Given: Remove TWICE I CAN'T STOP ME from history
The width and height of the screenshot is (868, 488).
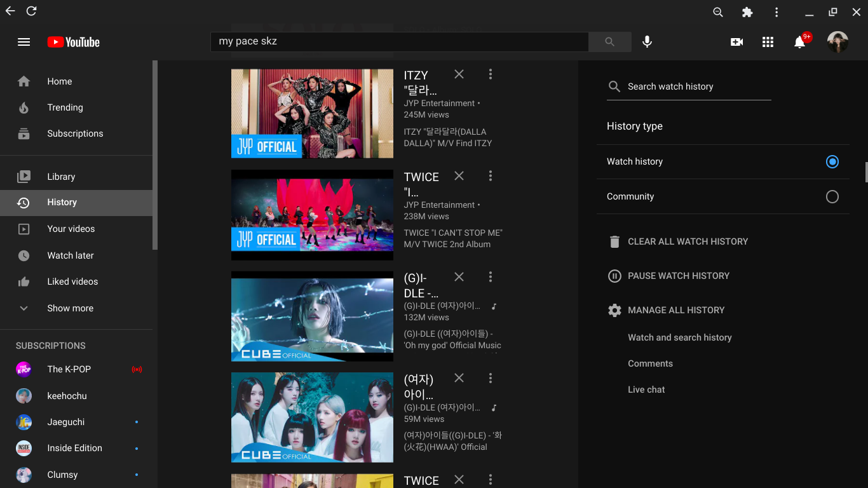Looking at the screenshot, I should 459,176.
